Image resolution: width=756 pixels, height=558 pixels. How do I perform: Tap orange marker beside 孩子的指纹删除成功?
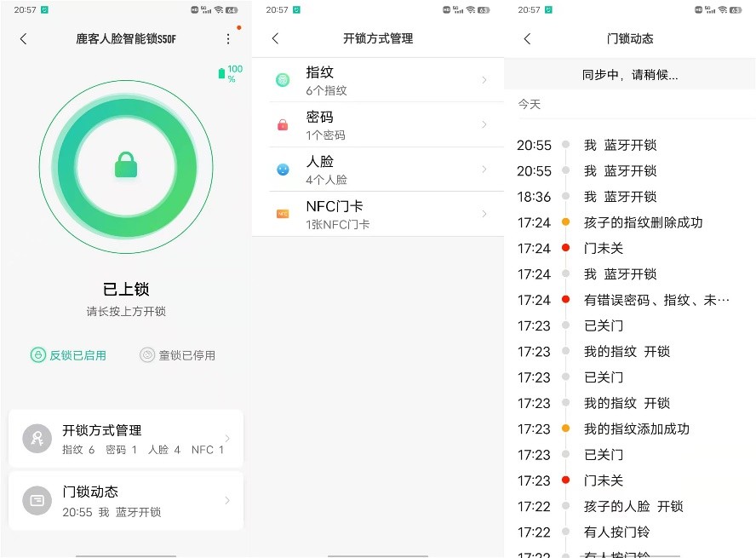pyautogui.click(x=565, y=221)
